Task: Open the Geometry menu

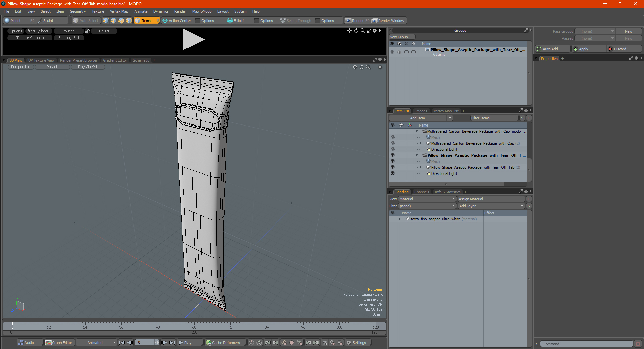Action: [x=77, y=11]
